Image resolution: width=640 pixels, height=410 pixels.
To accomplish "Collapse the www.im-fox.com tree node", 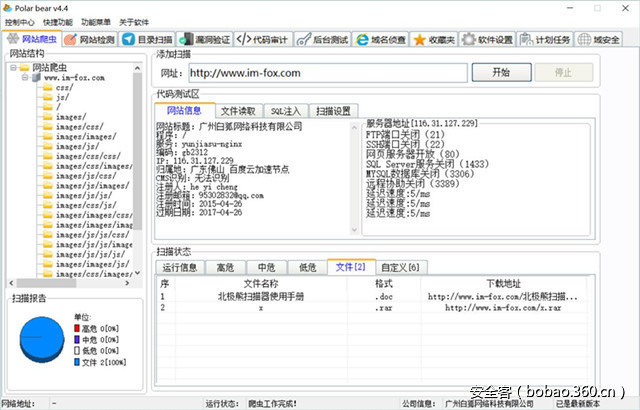I will pos(25,77).
